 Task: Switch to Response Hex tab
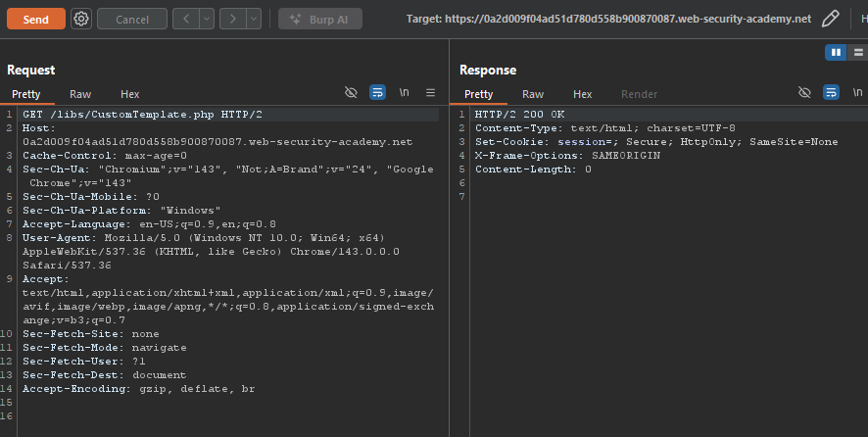click(582, 94)
